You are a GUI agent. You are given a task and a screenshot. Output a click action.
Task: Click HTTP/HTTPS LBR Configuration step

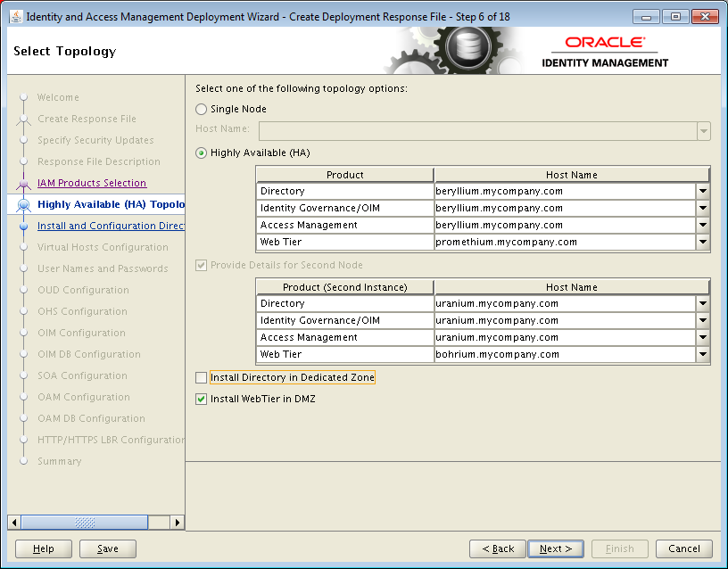(x=111, y=440)
